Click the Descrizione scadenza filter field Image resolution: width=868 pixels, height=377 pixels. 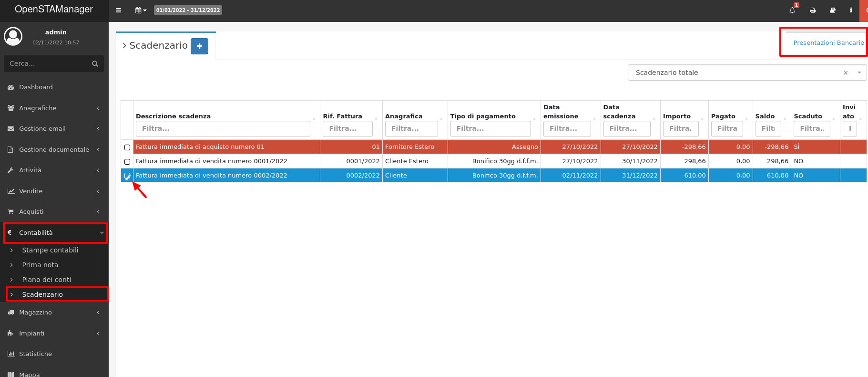[x=223, y=128]
